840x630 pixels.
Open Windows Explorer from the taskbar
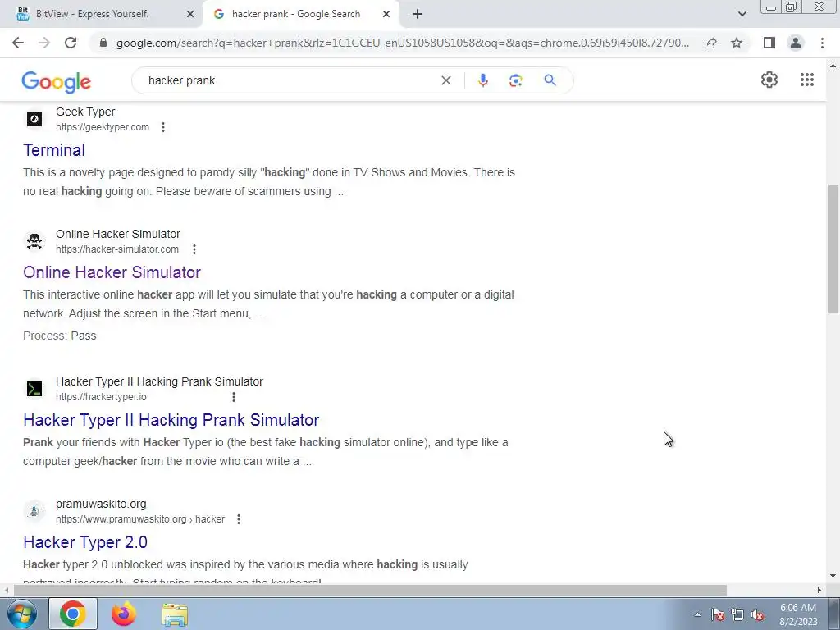(x=175, y=614)
